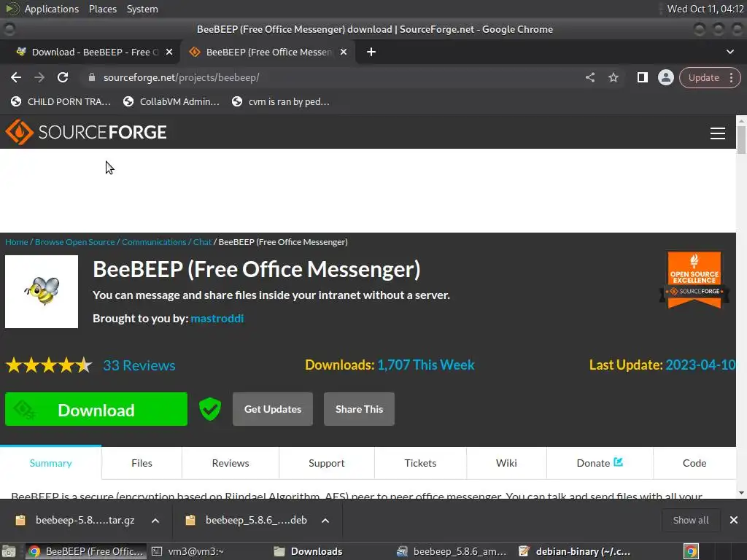Open the 'cvm is ran by' bookmark
Image resolution: width=747 pixels, height=560 pixels.
pyautogui.click(x=281, y=101)
